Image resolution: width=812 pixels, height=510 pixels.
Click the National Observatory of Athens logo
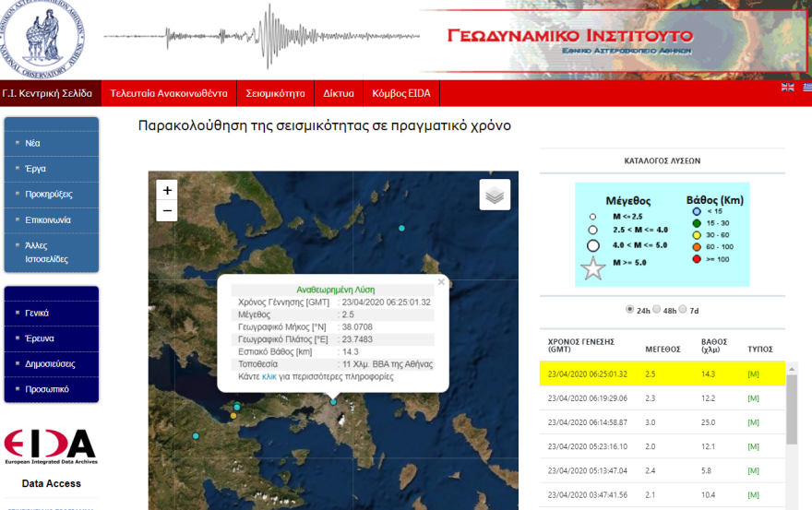point(42,39)
